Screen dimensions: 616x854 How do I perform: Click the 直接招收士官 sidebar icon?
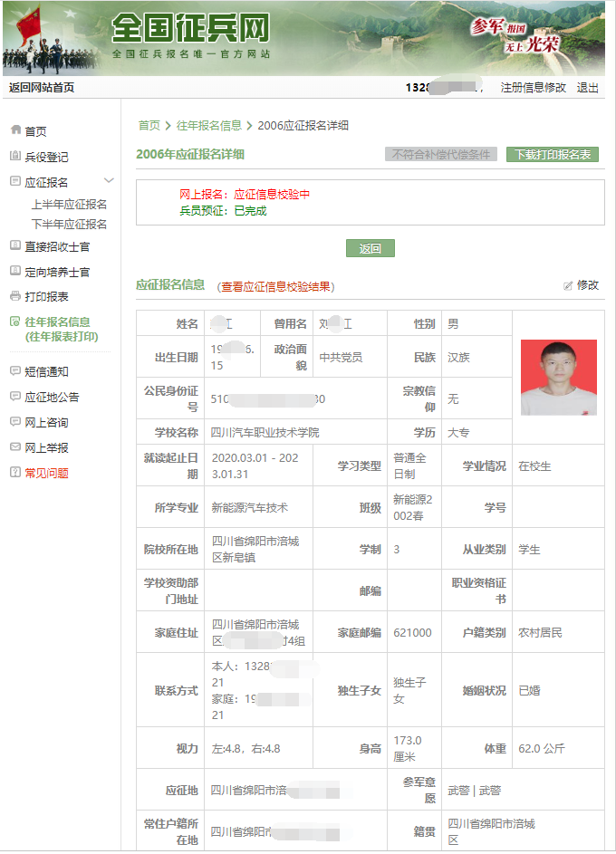[x=15, y=245]
